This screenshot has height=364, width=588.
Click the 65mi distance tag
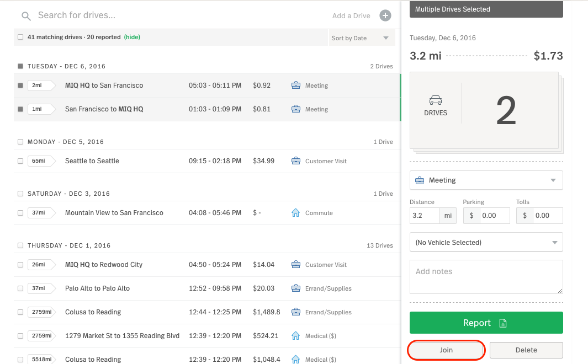coord(41,161)
